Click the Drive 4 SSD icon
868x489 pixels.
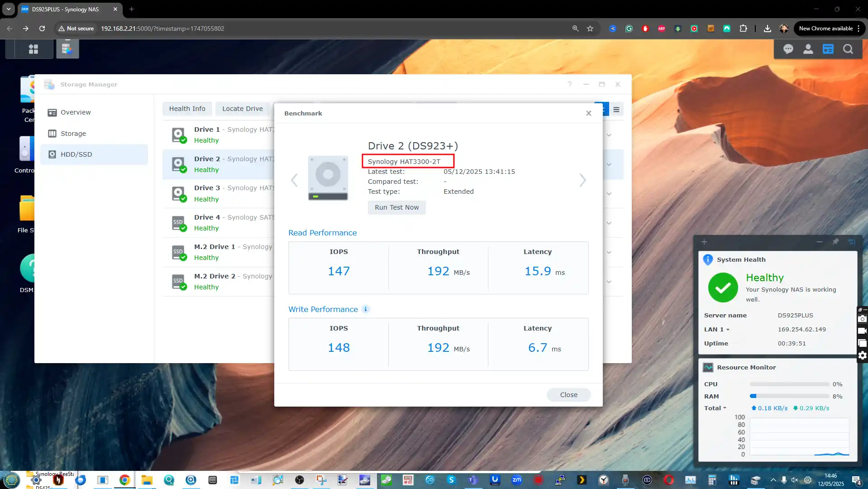(x=179, y=223)
